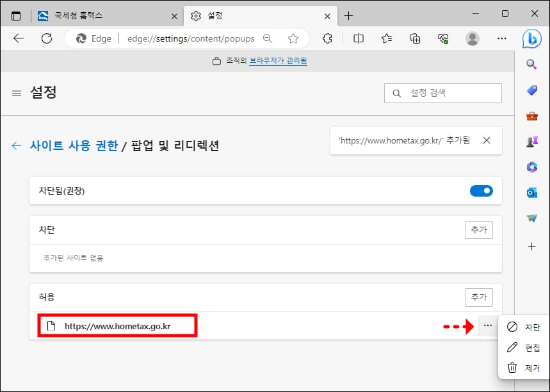Open the Tools sidebar panel
The image size is (550, 392).
(x=532, y=116)
